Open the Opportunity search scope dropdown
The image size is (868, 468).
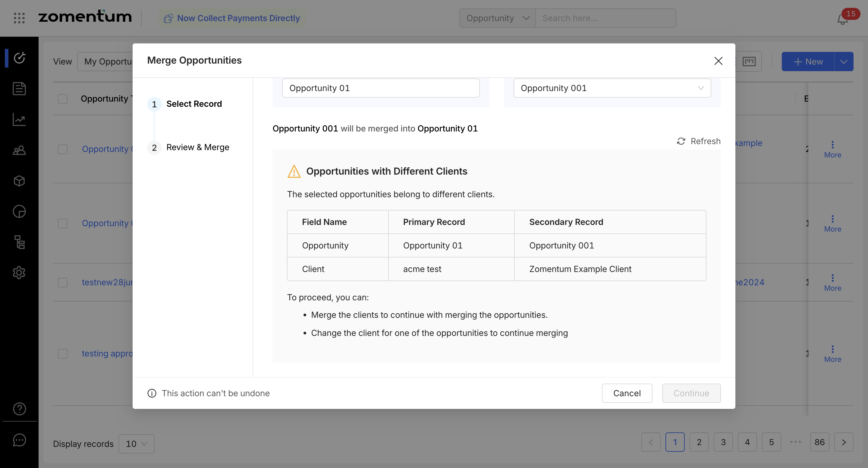497,18
